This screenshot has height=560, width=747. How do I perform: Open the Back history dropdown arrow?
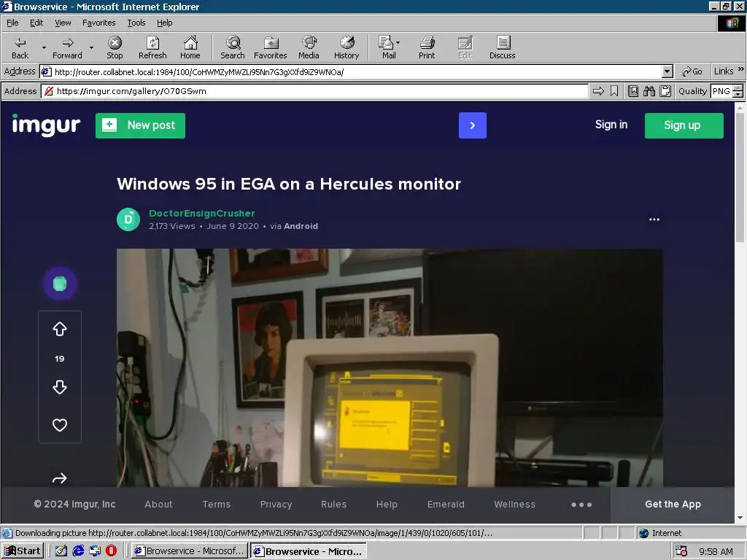pos(44,47)
